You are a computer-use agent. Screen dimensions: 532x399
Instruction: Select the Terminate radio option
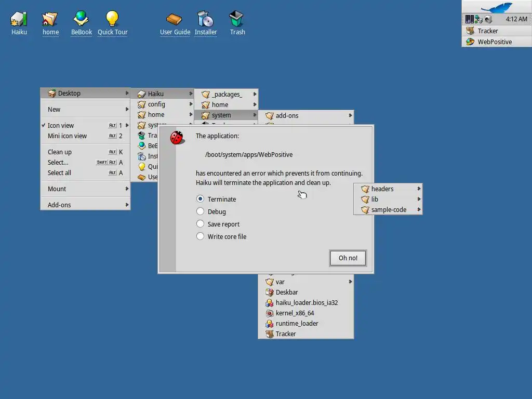200,199
